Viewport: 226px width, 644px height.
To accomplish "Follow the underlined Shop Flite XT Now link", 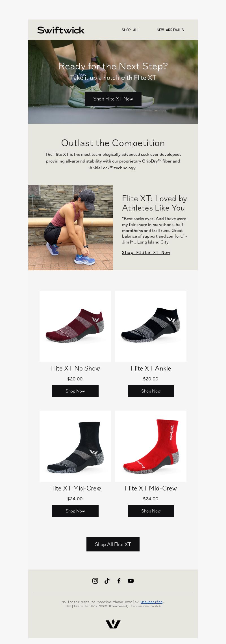I will coord(146,253).
